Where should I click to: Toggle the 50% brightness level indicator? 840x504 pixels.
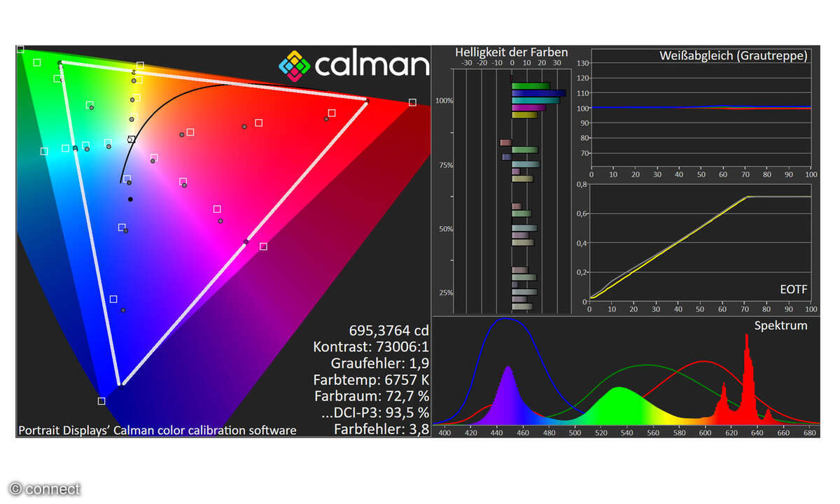click(445, 229)
